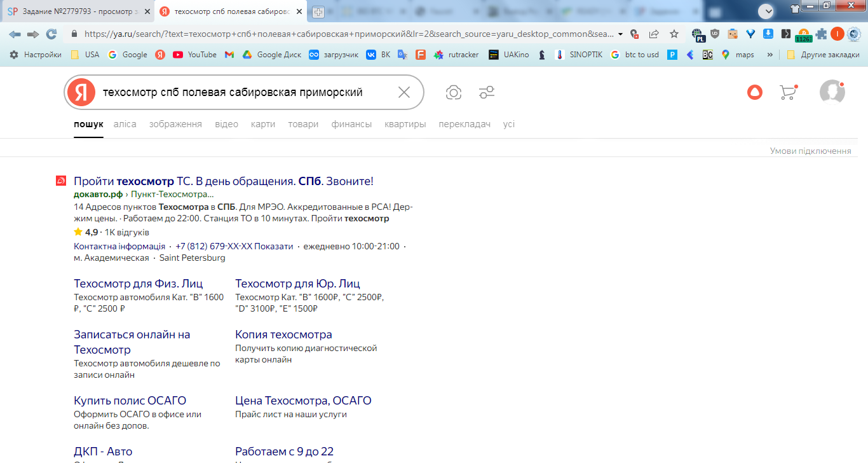Open the Gmail bookmark icon
The height and width of the screenshot is (463, 868).
(x=229, y=55)
